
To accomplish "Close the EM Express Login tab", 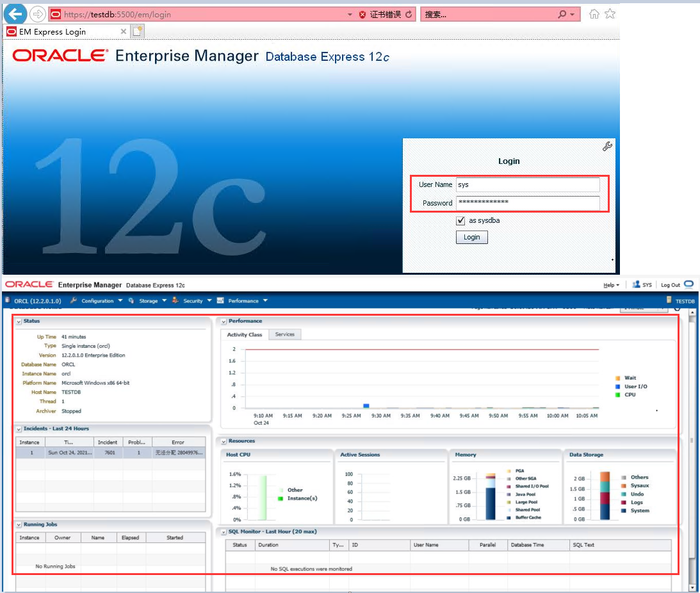I will pos(123,31).
